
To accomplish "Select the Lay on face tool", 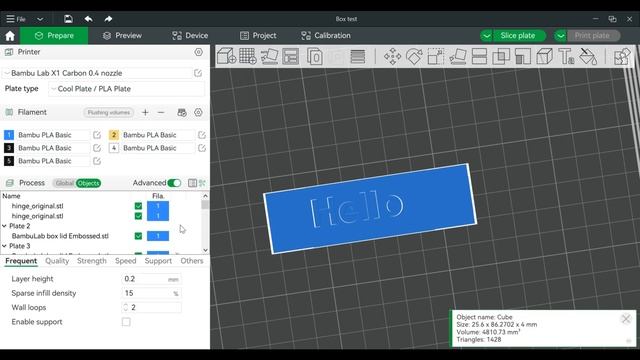I will [458, 56].
